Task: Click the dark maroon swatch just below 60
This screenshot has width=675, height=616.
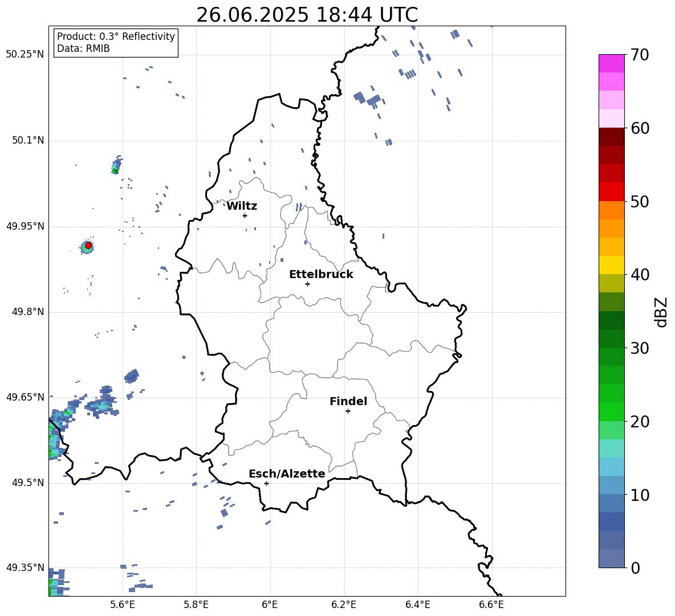Action: pos(611,137)
